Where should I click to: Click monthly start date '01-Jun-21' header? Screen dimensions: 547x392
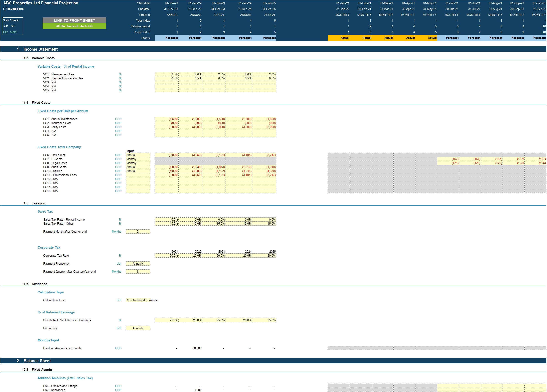(x=452, y=3)
